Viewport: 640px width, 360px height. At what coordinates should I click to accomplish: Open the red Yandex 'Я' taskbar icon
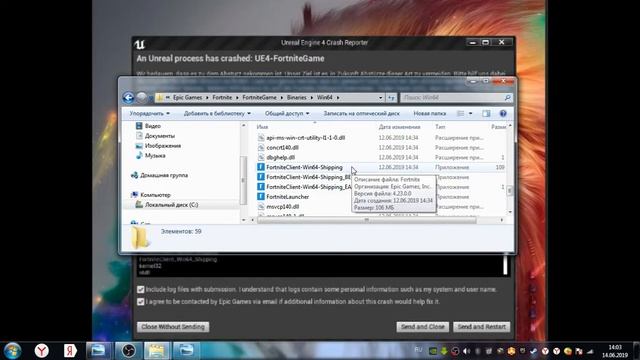pos(70,351)
